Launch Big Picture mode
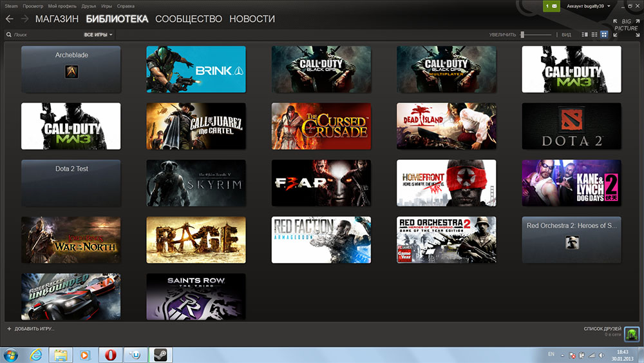Image resolution: width=644 pixels, height=363 pixels. coord(625,25)
